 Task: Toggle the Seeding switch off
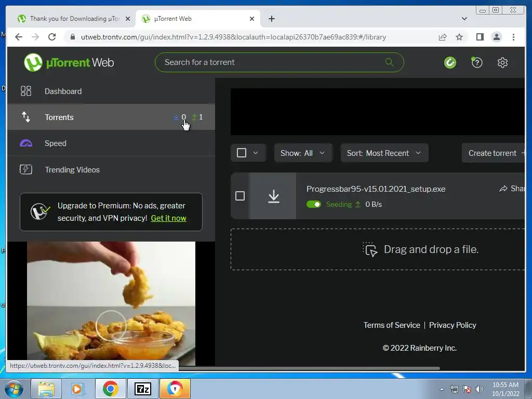point(313,204)
